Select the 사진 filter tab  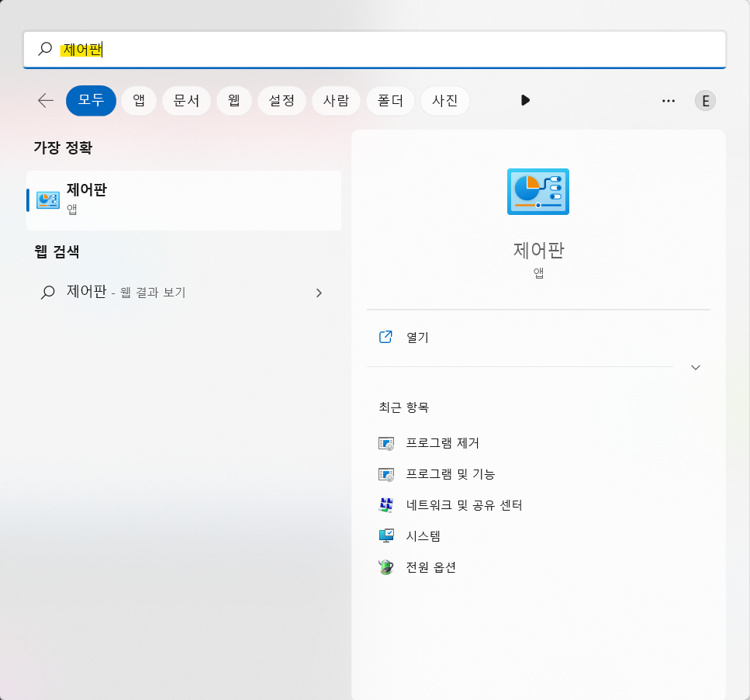point(445,100)
